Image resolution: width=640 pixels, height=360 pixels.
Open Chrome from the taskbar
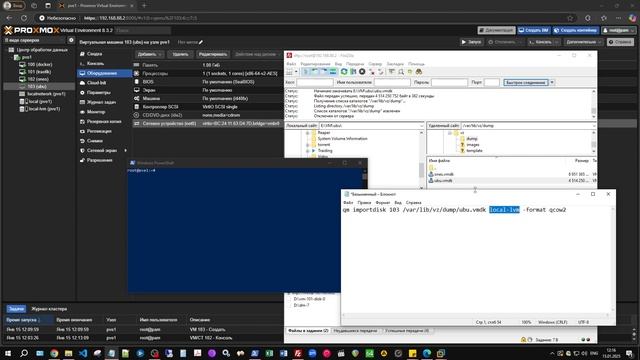coord(54,353)
